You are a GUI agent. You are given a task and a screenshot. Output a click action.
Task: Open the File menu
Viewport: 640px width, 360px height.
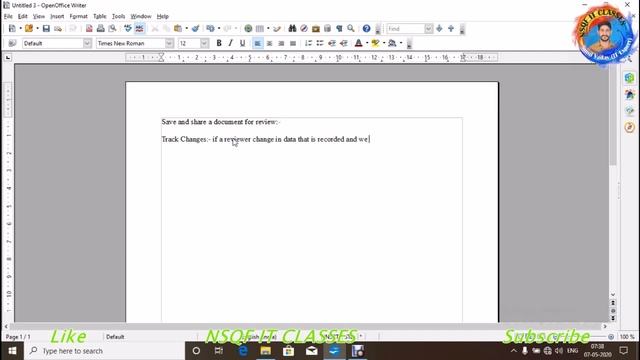click(8, 16)
